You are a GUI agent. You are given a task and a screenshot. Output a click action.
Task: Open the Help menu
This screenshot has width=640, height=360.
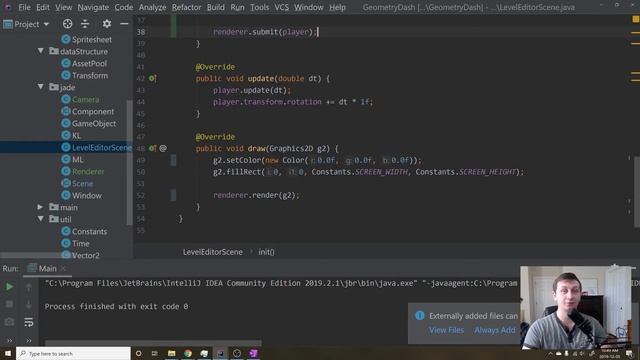pos(337,7)
